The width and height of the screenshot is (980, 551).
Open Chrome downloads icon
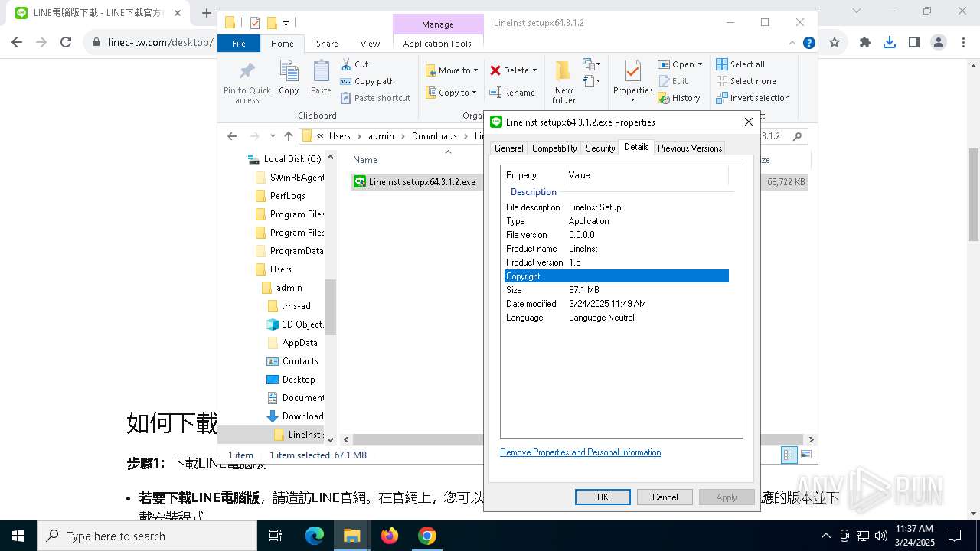(889, 43)
